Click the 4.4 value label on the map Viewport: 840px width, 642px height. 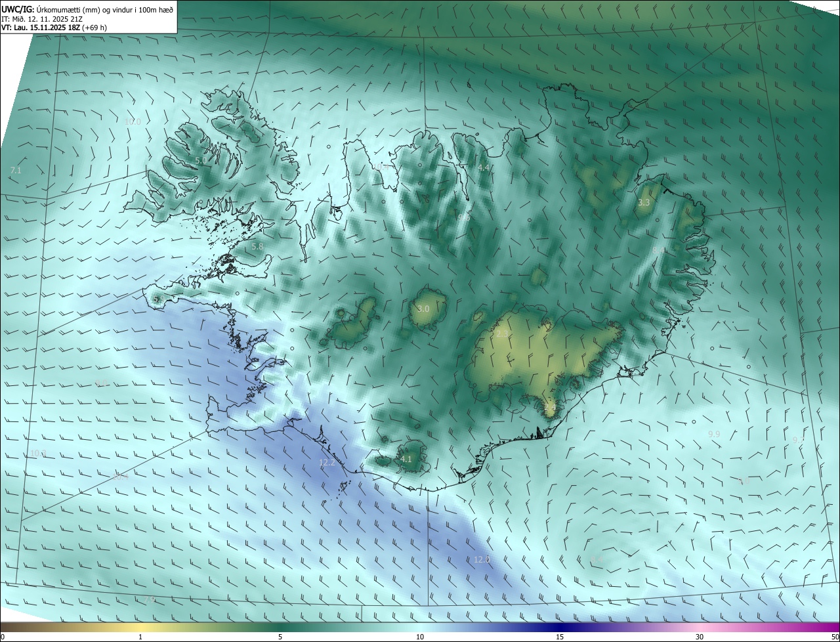click(484, 168)
